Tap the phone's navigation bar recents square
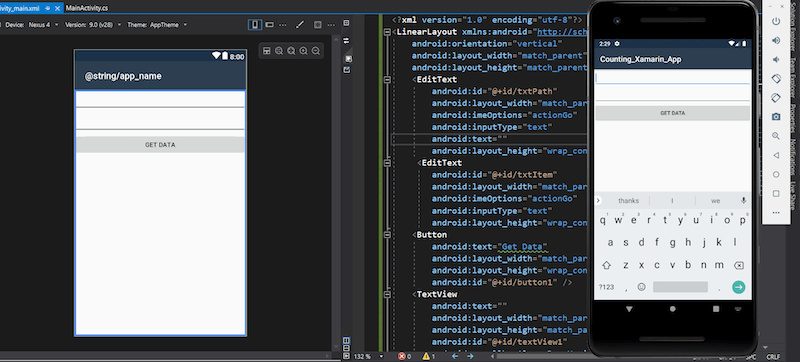Screen dimensions: 800x362 coord(716,309)
